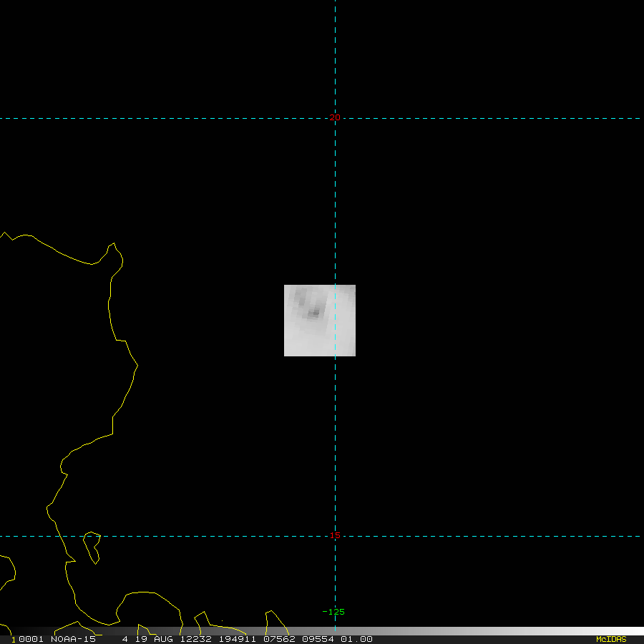Click the band number 4 in status bar

pyautogui.click(x=125, y=639)
